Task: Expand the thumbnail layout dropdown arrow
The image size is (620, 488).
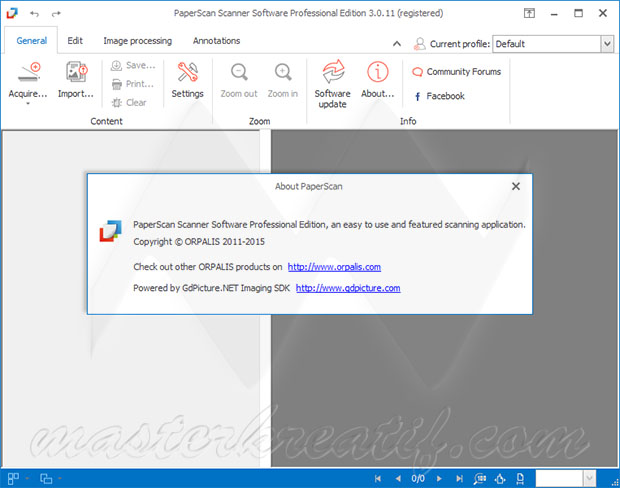Action: [27, 479]
